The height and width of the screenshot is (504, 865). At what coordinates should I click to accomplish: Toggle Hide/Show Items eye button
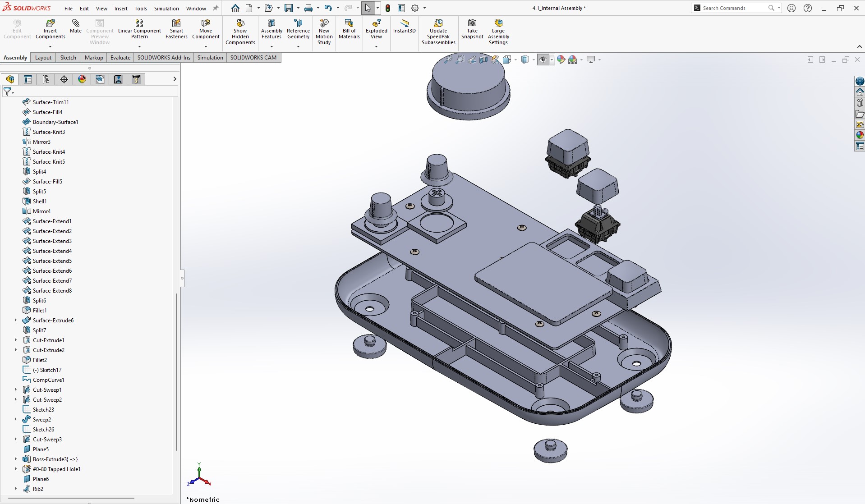pyautogui.click(x=543, y=60)
